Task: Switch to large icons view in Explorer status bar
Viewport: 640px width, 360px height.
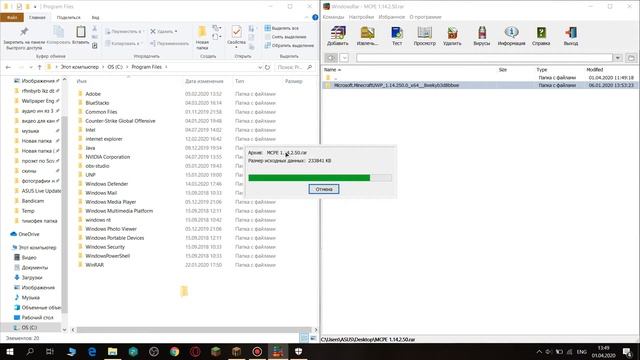Action: point(313,338)
